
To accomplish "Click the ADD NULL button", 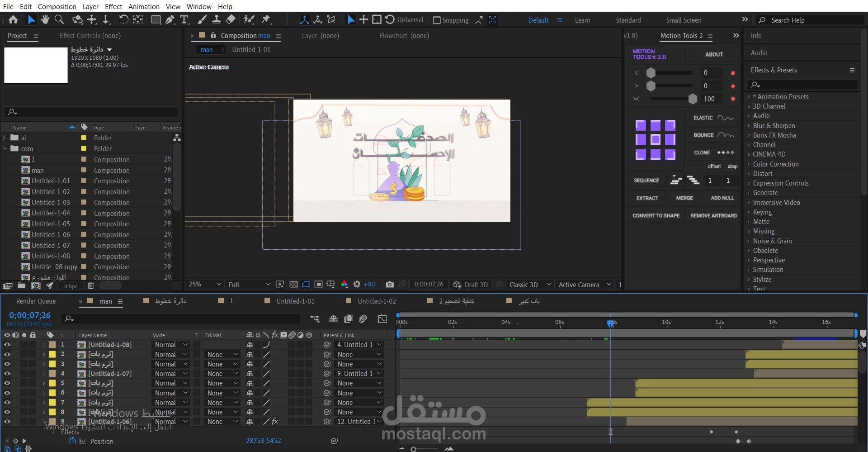I will tap(722, 198).
